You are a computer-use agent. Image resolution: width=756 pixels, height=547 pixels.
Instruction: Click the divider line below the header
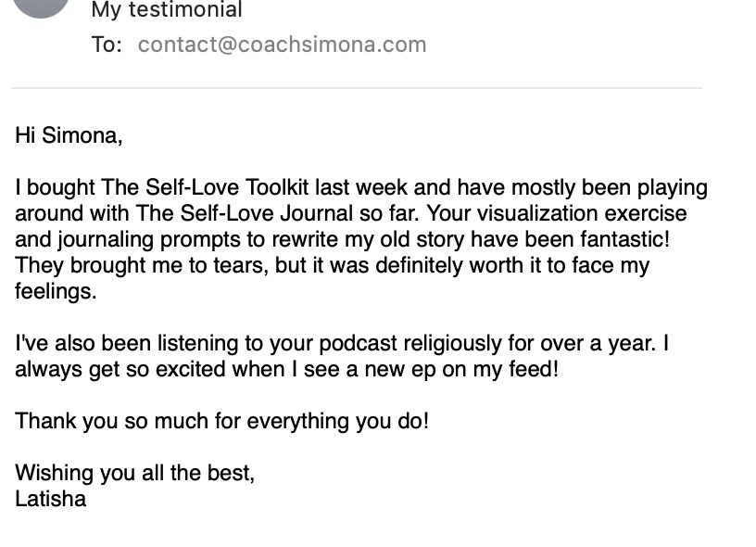click(x=357, y=88)
